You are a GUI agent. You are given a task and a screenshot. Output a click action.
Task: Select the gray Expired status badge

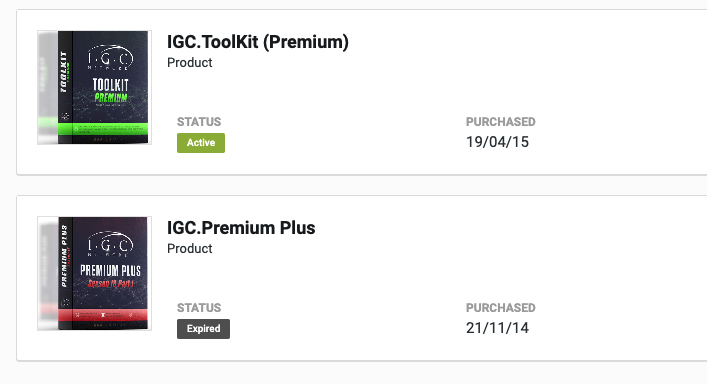203,329
